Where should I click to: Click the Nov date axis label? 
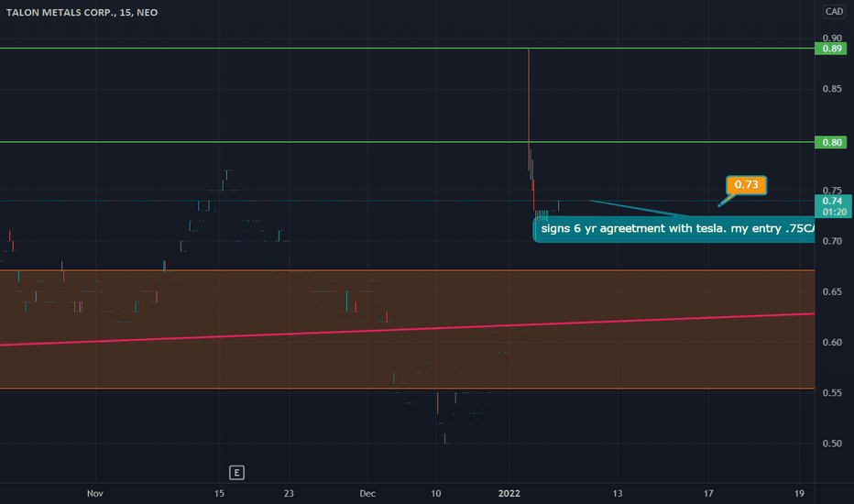pyautogui.click(x=94, y=493)
